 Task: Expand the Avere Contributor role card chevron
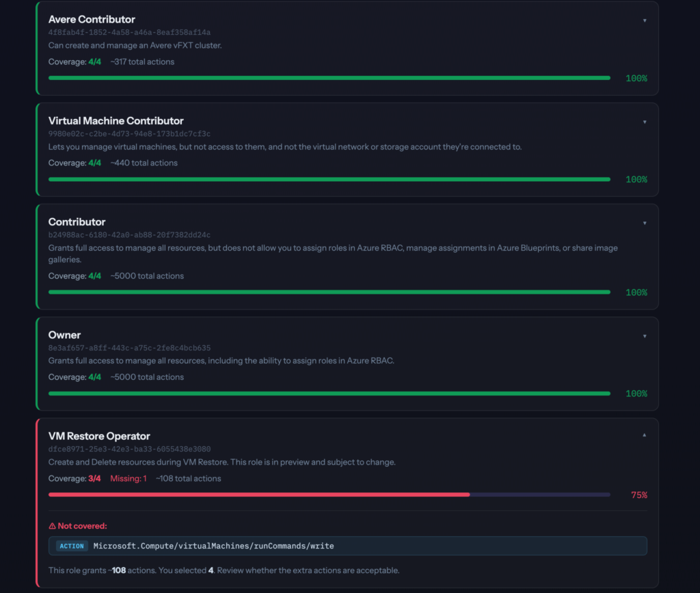click(644, 20)
